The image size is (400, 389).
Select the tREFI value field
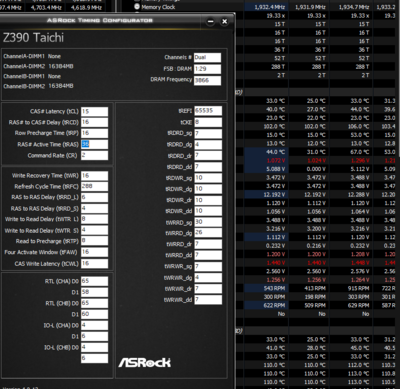click(x=208, y=111)
